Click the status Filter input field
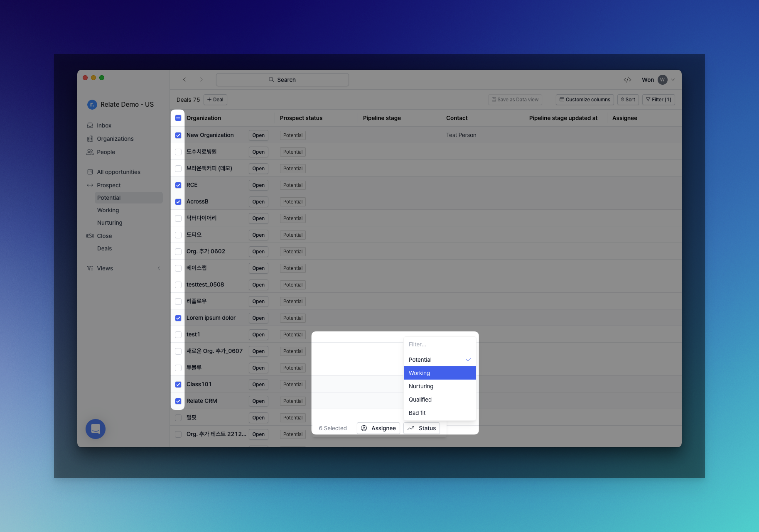Image resolution: width=759 pixels, height=532 pixels. point(440,344)
